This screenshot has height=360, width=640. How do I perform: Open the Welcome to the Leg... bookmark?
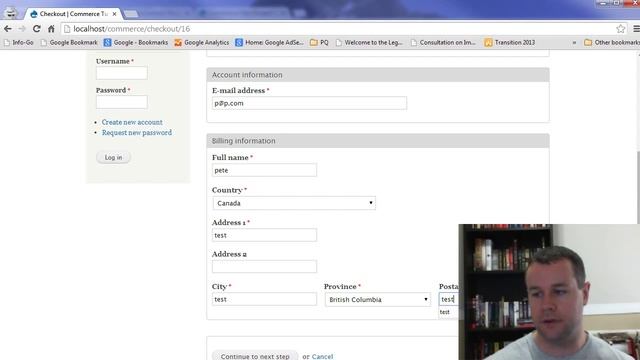369,42
